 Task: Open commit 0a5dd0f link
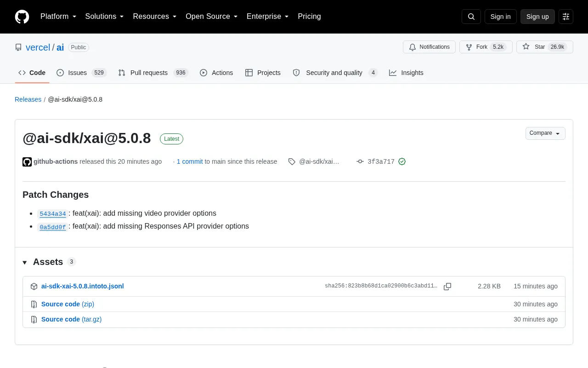click(x=53, y=227)
